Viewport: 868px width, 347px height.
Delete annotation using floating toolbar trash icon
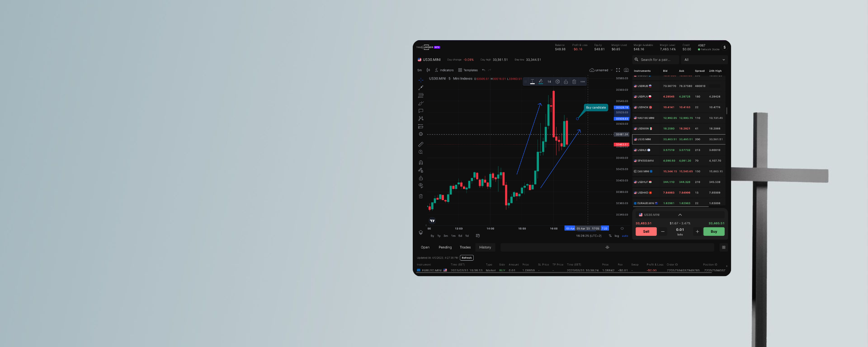click(x=574, y=82)
